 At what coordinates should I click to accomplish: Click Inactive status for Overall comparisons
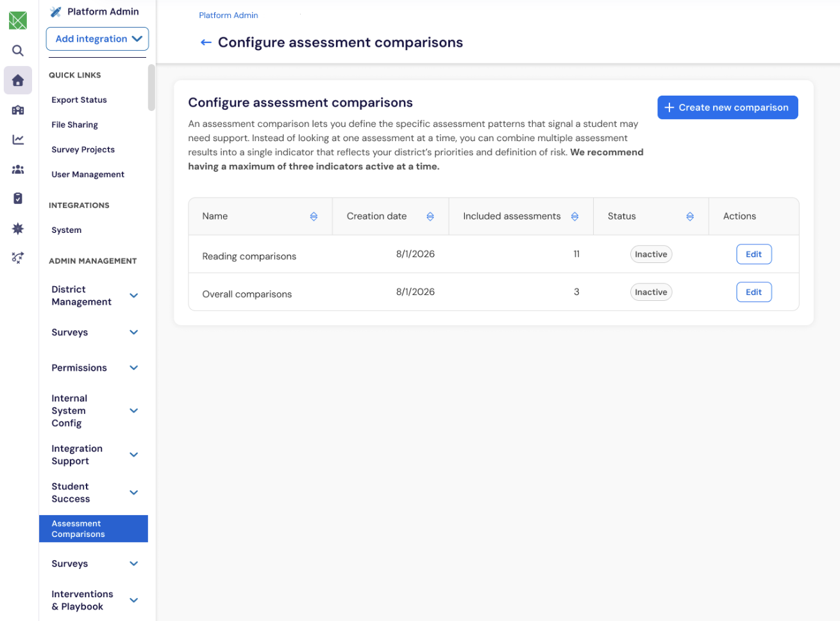click(651, 292)
